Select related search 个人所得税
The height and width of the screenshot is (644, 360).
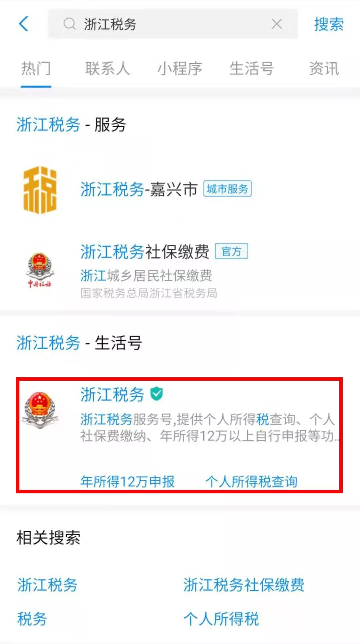[221, 619]
